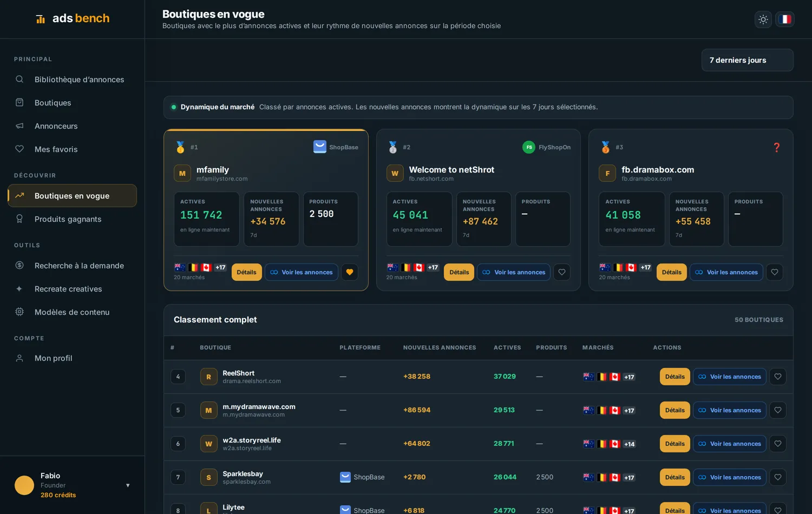Viewport: 812px width, 514px height.
Task: Click the ShopBase logo on mfamily card
Action: pos(320,147)
